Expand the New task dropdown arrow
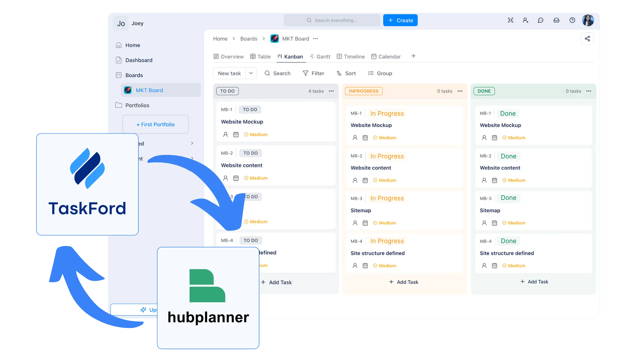The width and height of the screenshot is (644, 362). (251, 73)
